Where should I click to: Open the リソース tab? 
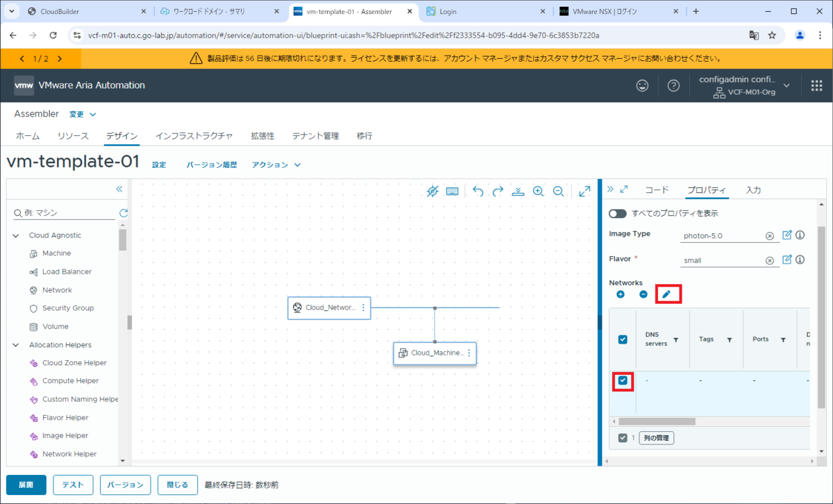coord(73,136)
